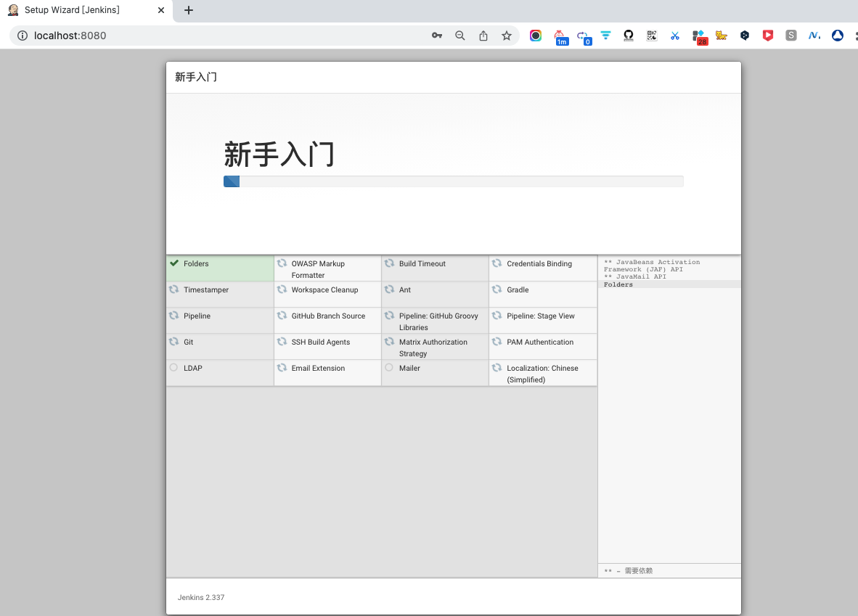
Task: Click the password key icon in address bar
Action: coord(437,36)
